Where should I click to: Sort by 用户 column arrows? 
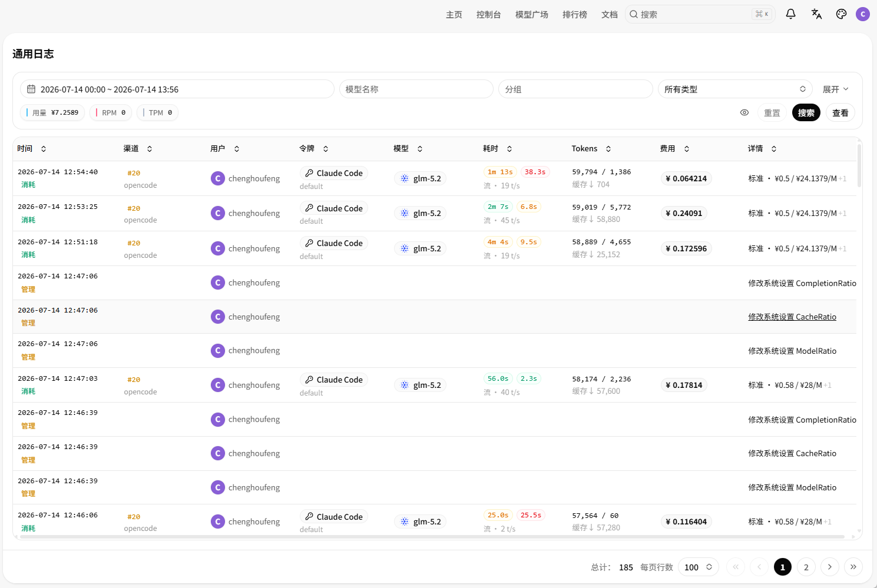(237, 149)
